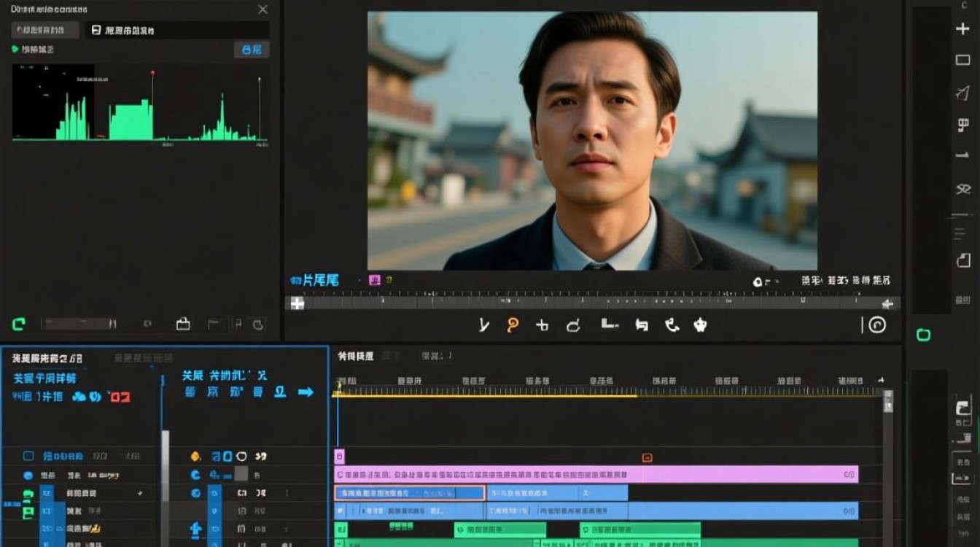980x547 pixels.
Task: Click the d-shaped tool icon below the preview
Action: coord(573,325)
